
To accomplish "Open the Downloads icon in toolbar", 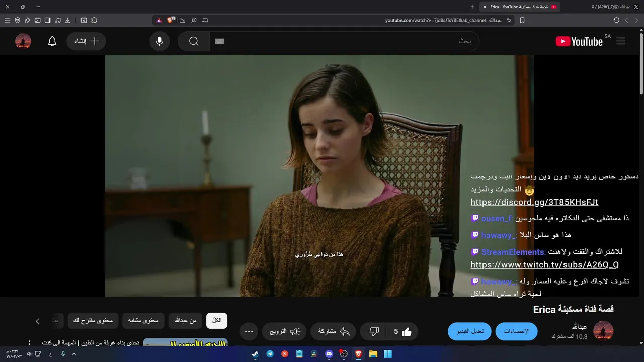I will pos(68,20).
